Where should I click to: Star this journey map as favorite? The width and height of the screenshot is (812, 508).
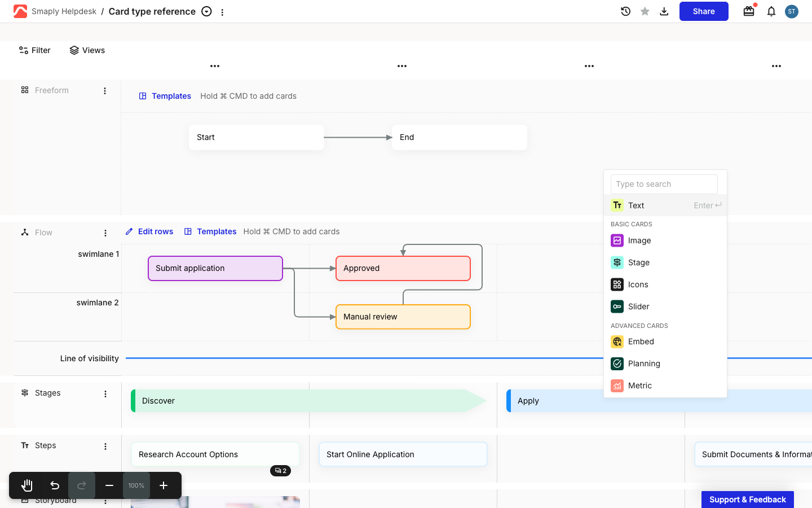645,11
